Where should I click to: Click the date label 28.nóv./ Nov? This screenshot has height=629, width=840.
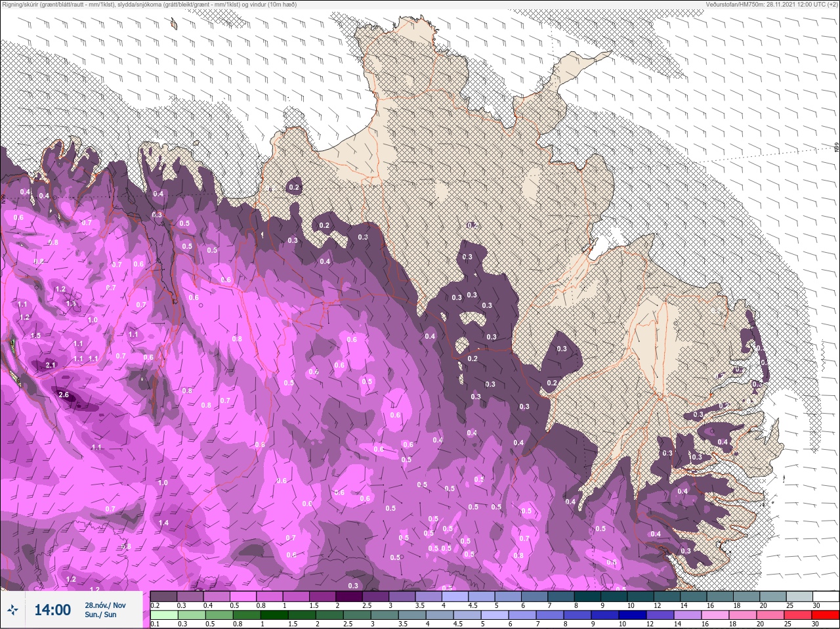point(105,605)
